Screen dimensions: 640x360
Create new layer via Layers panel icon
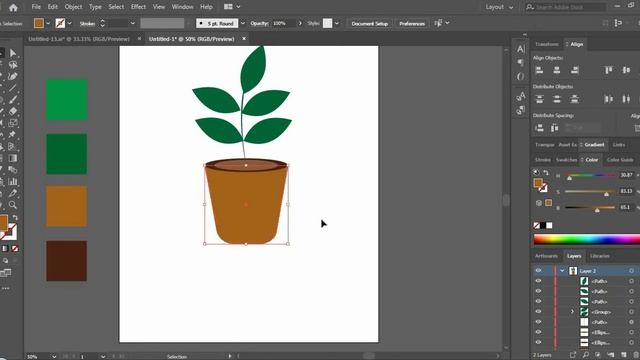pos(623,355)
